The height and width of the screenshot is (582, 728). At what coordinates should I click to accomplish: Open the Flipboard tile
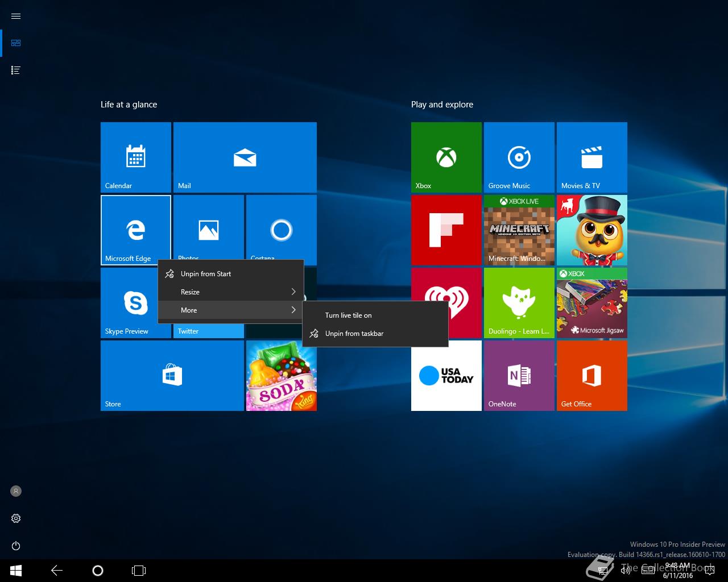pyautogui.click(x=446, y=230)
